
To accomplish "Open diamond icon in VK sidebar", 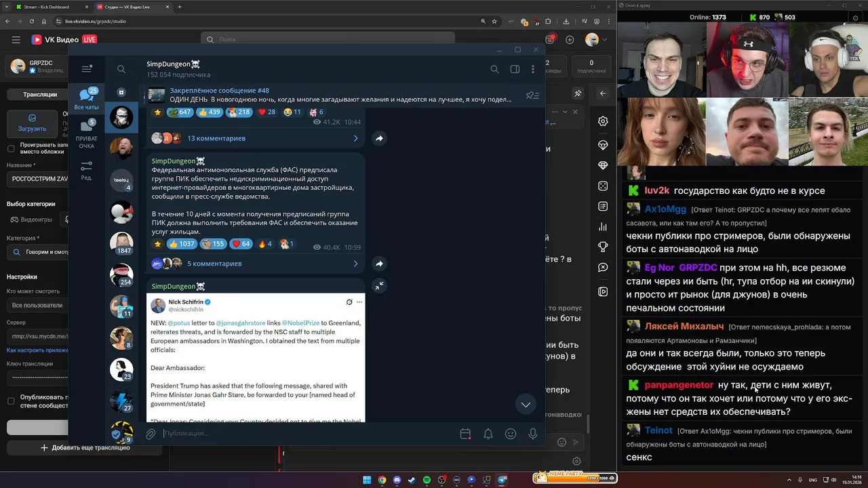I will [x=603, y=165].
